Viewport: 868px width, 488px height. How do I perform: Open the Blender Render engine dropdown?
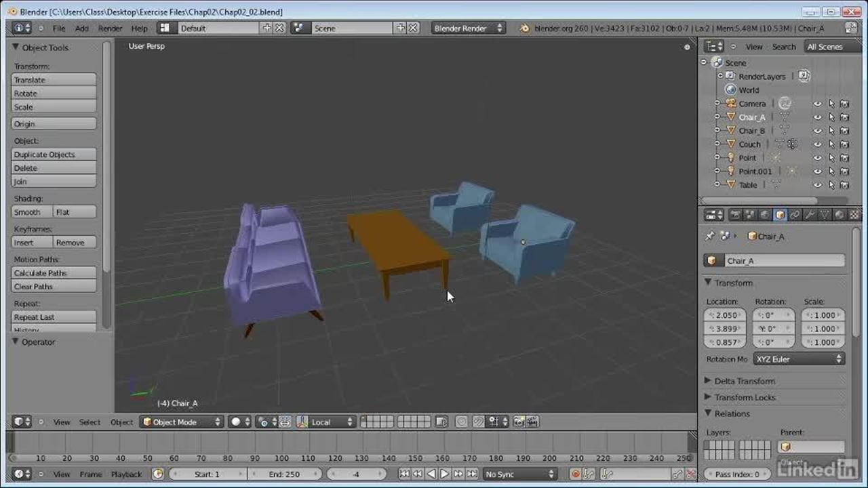coord(469,28)
